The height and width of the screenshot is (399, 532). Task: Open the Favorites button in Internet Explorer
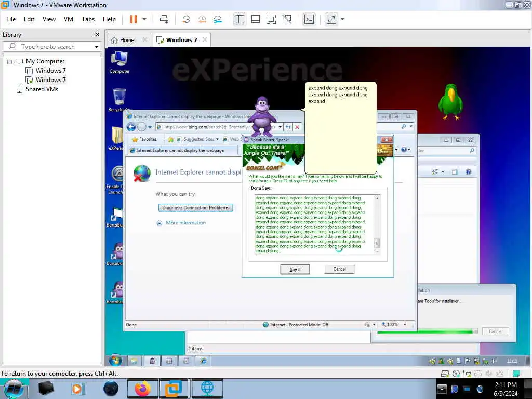144,139
